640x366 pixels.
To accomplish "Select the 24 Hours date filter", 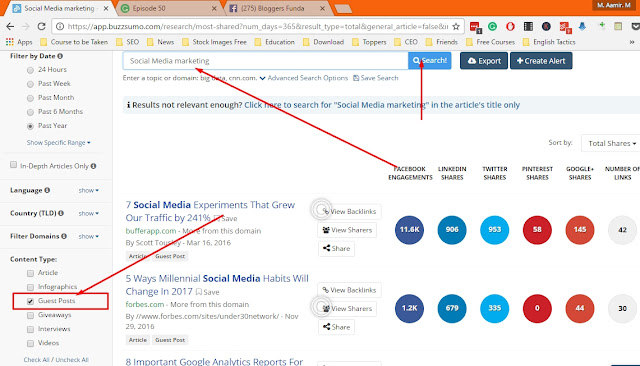I will click(30, 70).
